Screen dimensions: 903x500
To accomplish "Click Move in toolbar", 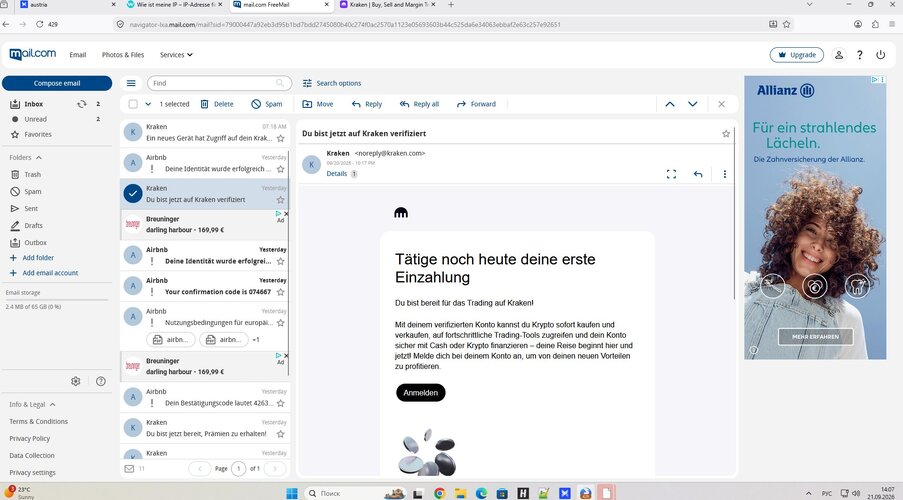I will (318, 104).
